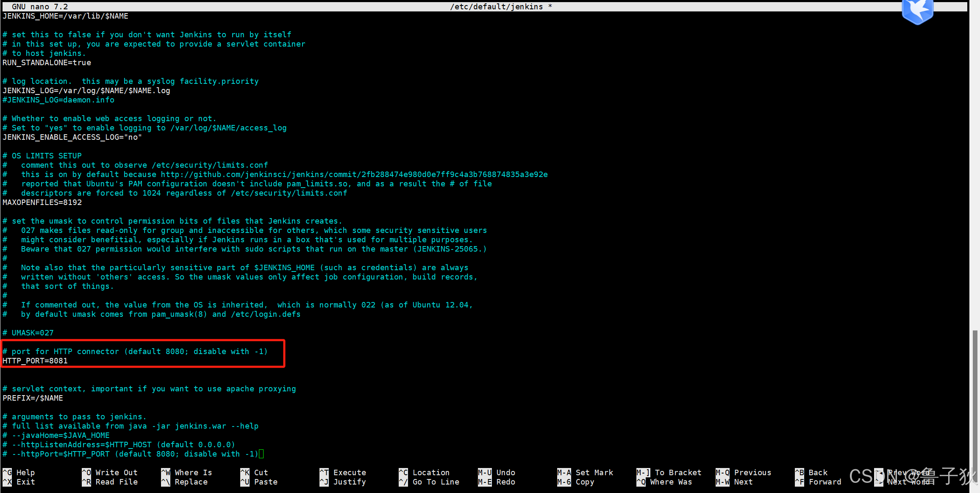Image resolution: width=980 pixels, height=493 pixels.
Task: Click the that sort of things. comment
Action: click(x=58, y=286)
